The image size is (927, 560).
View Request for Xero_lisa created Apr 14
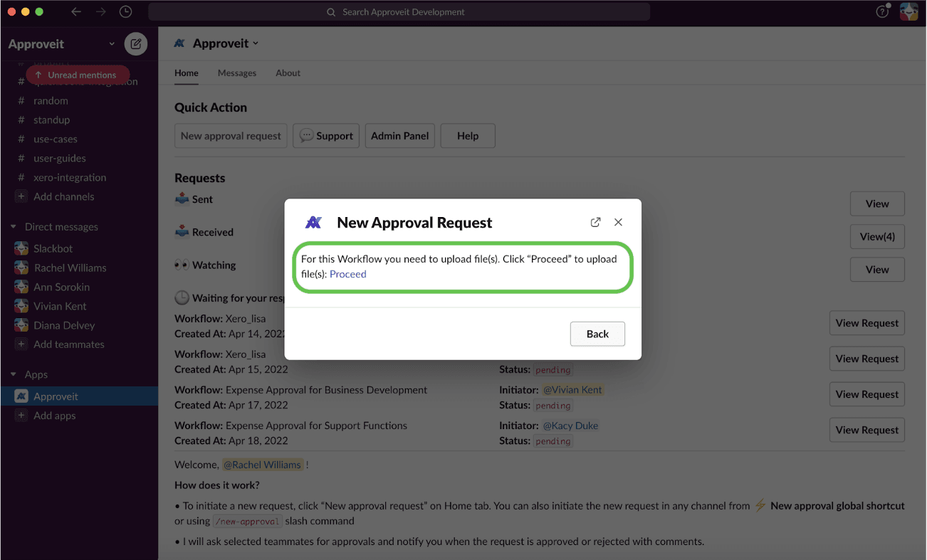(867, 323)
